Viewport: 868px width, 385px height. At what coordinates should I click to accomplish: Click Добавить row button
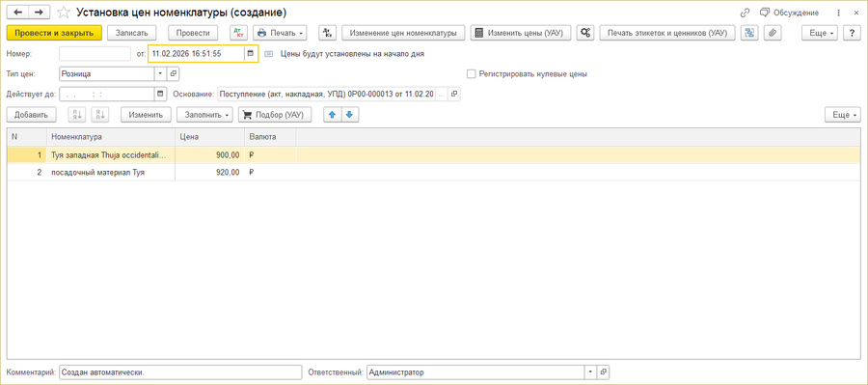31,115
